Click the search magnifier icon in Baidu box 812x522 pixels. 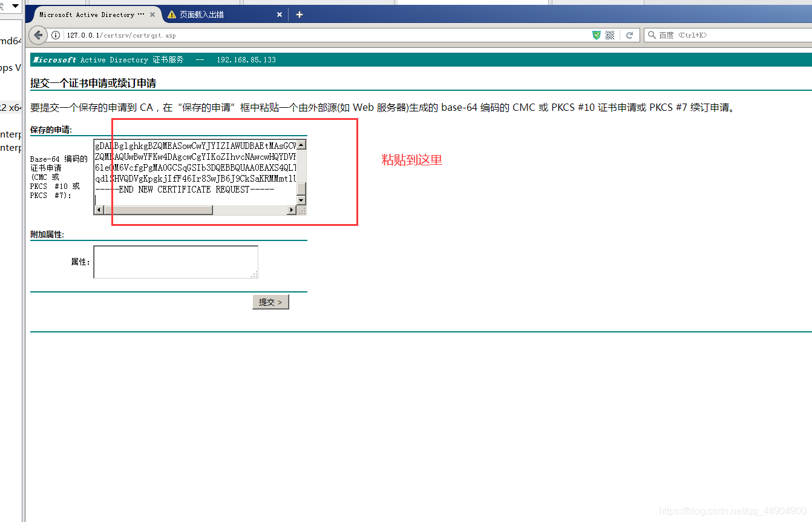point(652,35)
